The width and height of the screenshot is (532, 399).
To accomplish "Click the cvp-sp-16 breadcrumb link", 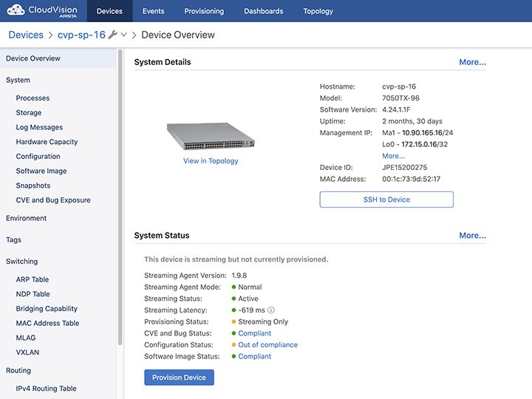I will click(81, 35).
